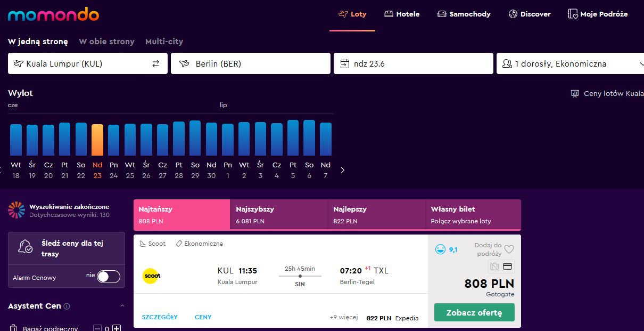Show next dates in price calendar
The image size is (644, 331).
pos(342,170)
